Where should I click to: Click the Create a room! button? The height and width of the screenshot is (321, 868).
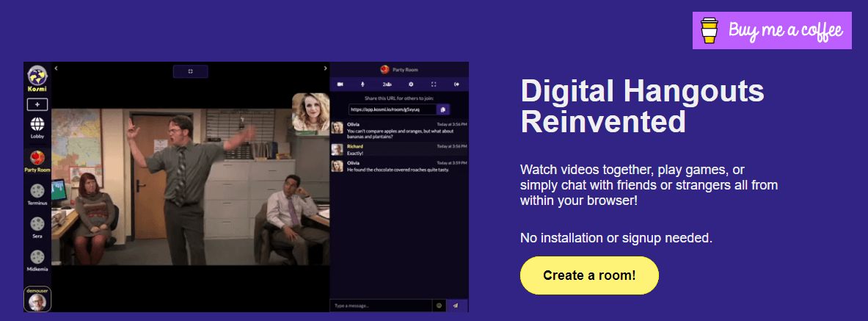(x=589, y=275)
